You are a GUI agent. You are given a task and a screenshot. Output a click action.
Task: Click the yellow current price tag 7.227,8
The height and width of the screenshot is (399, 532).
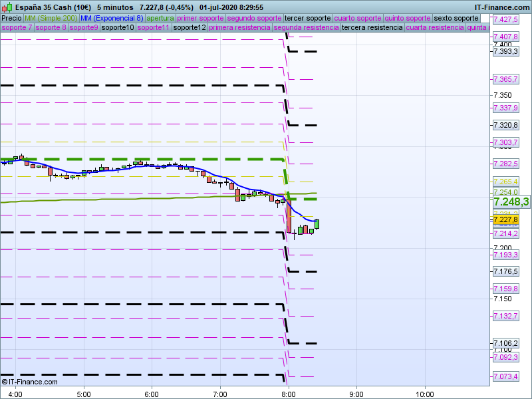click(505, 219)
